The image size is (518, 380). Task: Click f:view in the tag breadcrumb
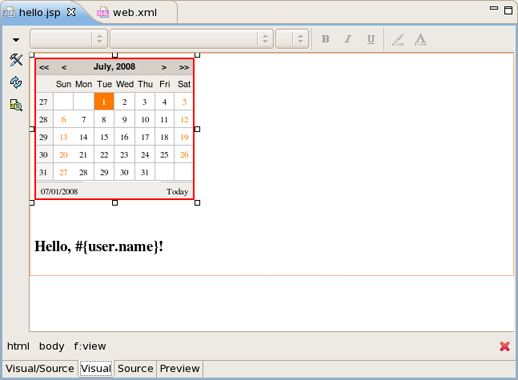(x=90, y=346)
